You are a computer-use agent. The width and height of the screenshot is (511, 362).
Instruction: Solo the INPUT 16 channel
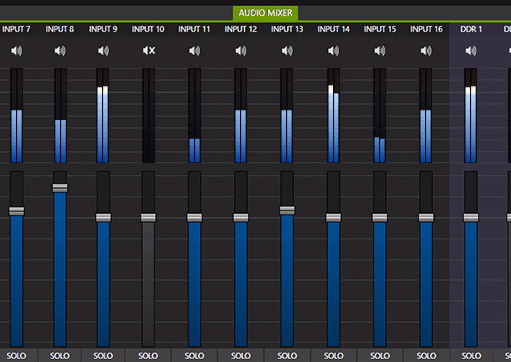coord(426,356)
